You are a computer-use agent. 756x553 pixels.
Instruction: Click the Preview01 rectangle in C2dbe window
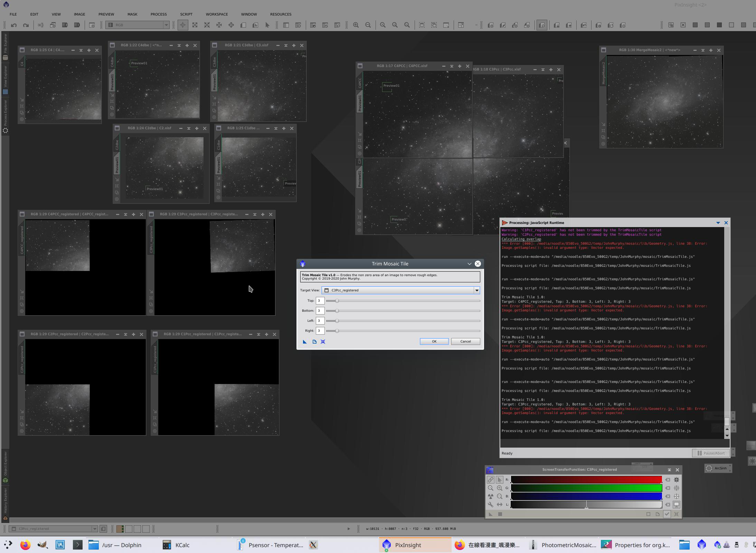(x=154, y=189)
